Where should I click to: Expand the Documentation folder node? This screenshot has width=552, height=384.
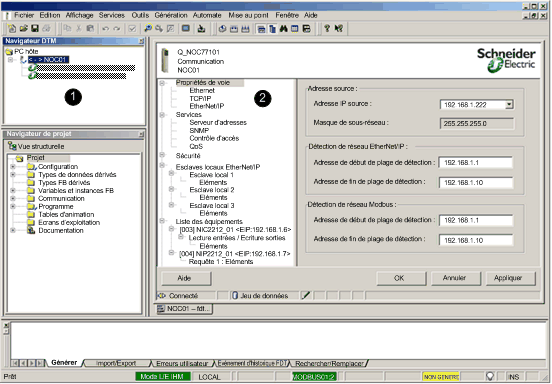pyautogui.click(x=13, y=231)
